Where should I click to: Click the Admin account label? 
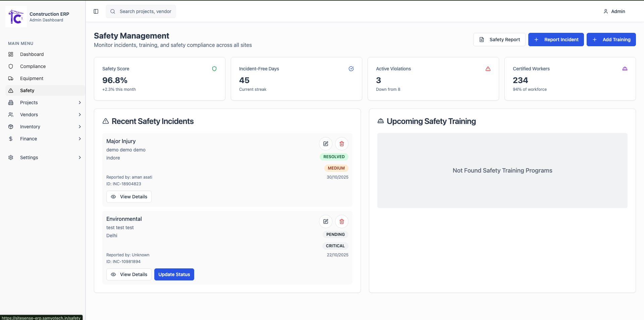click(x=618, y=11)
